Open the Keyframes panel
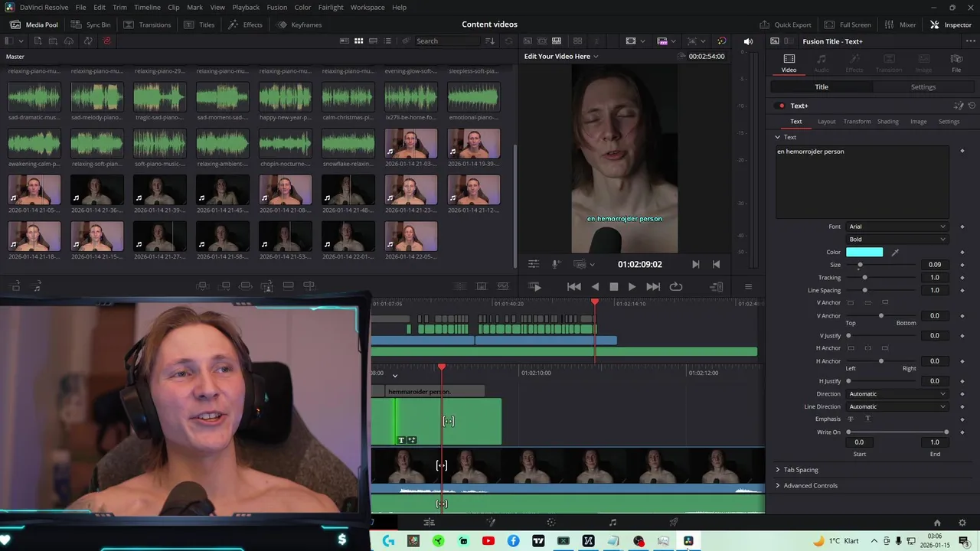The image size is (980, 551). coord(299,24)
